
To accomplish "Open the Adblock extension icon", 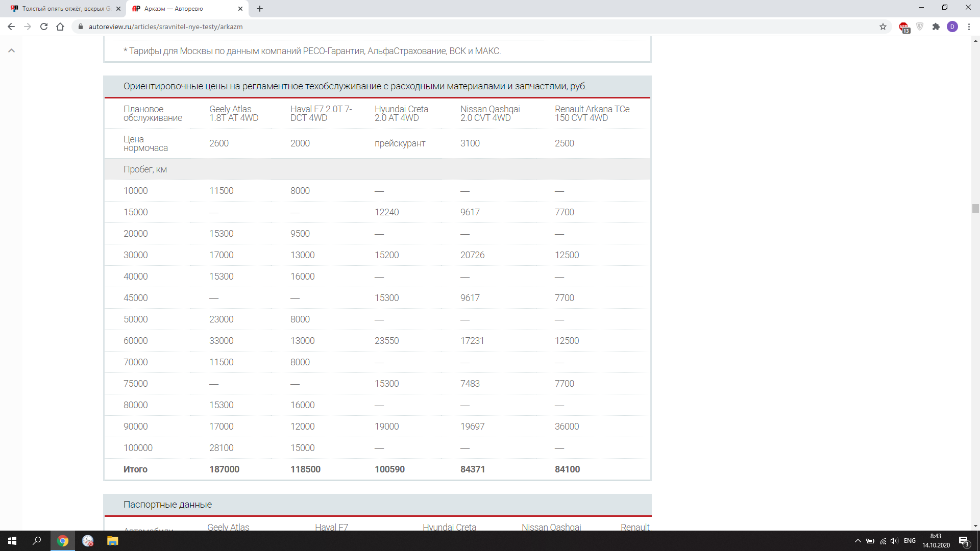I will click(904, 27).
